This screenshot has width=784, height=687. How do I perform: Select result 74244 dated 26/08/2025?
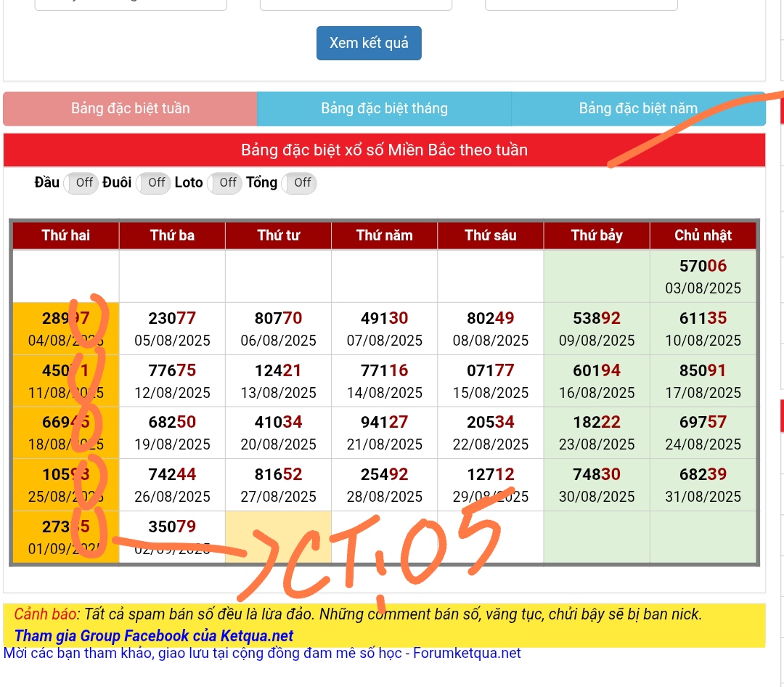pyautogui.click(x=172, y=485)
